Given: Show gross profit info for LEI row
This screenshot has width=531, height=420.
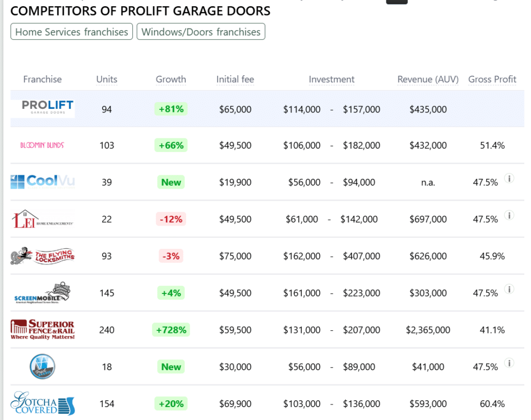Looking at the screenshot, I should point(509,215).
